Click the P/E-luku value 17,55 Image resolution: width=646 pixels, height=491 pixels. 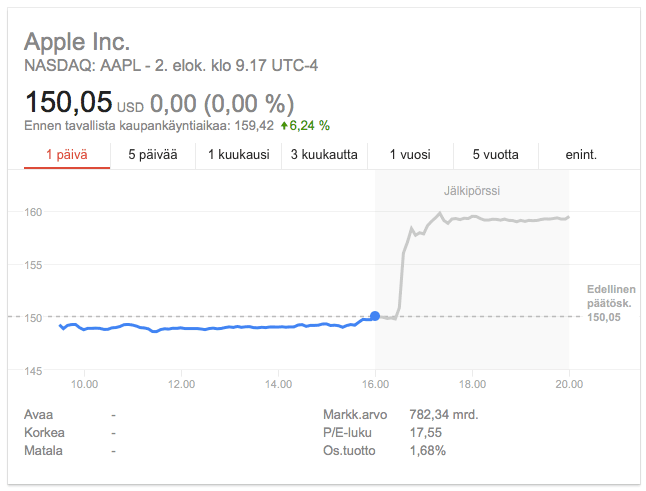coord(426,432)
